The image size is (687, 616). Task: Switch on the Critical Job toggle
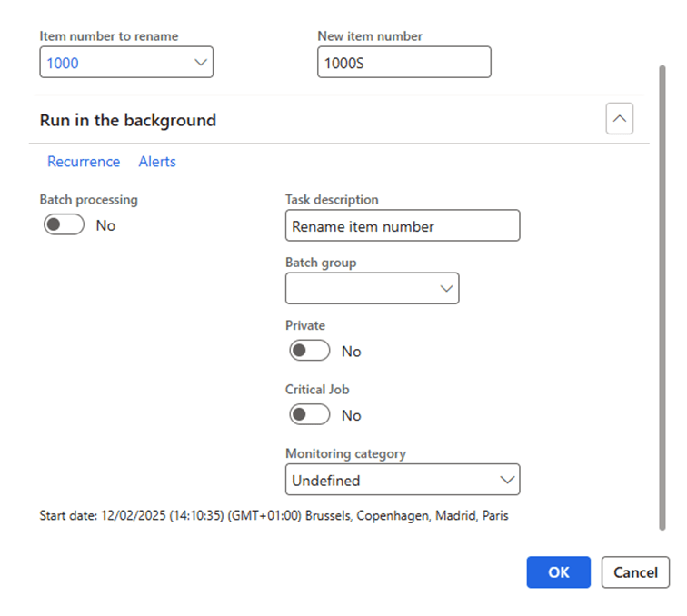click(309, 414)
